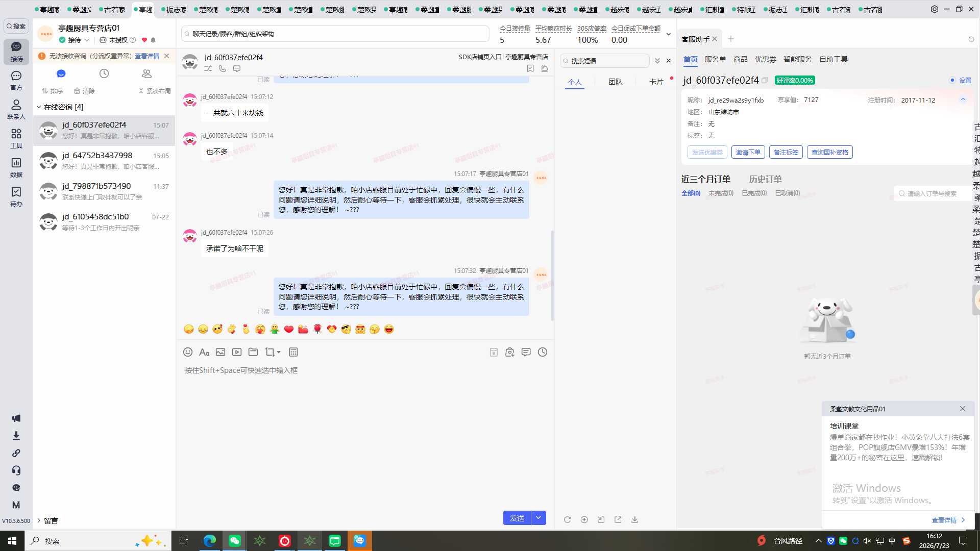Toggle 紧凑布局 compact layout

pos(155,91)
